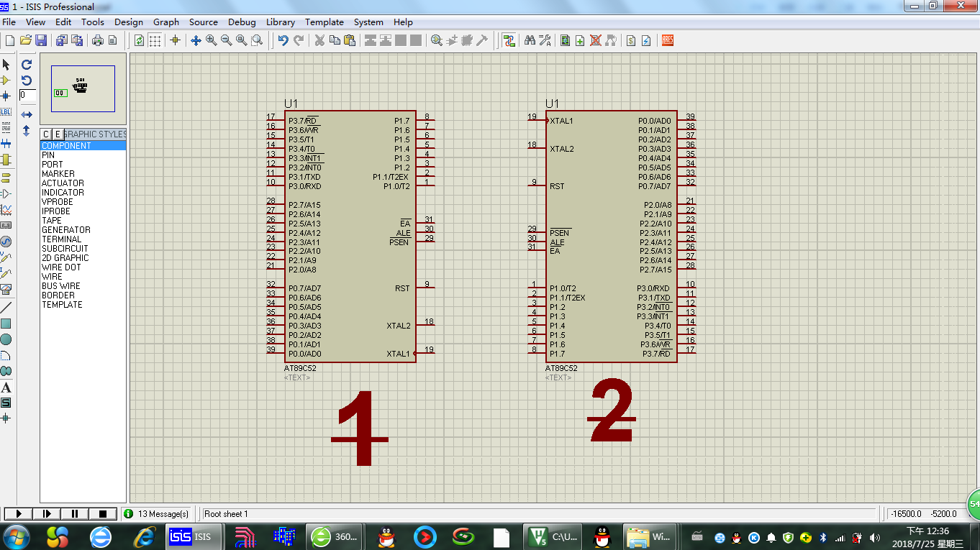Image resolution: width=980 pixels, height=550 pixels.
Task: Open the design explorer
Action: (x=566, y=40)
